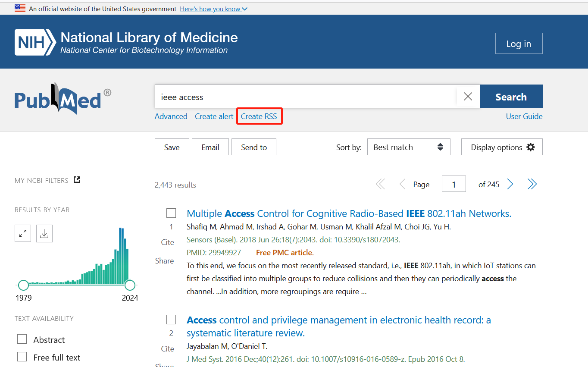Clear the search box with X icon
The image size is (588, 367).
(x=468, y=97)
